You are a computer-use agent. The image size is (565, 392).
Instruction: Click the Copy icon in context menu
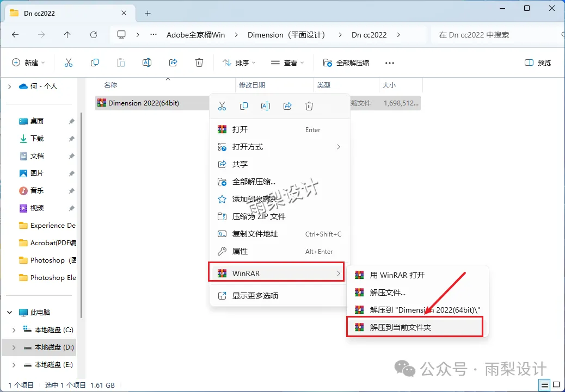pyautogui.click(x=244, y=106)
